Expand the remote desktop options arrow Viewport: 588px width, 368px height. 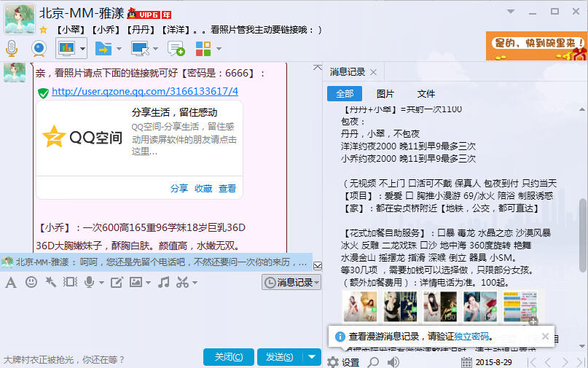coord(155,49)
